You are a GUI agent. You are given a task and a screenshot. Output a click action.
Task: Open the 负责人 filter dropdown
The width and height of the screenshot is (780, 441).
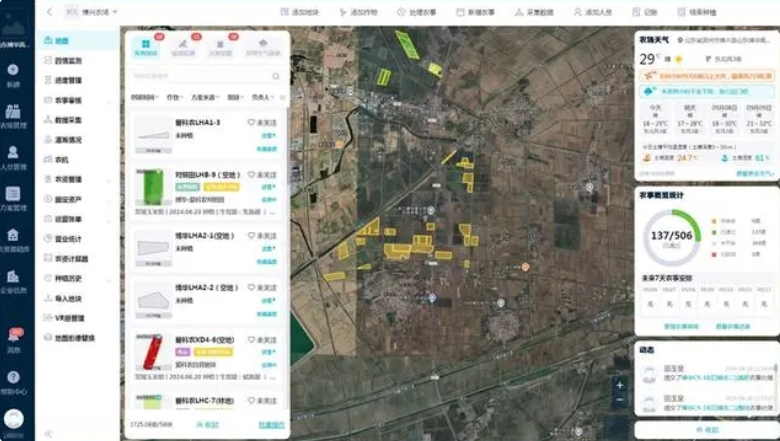[263, 97]
